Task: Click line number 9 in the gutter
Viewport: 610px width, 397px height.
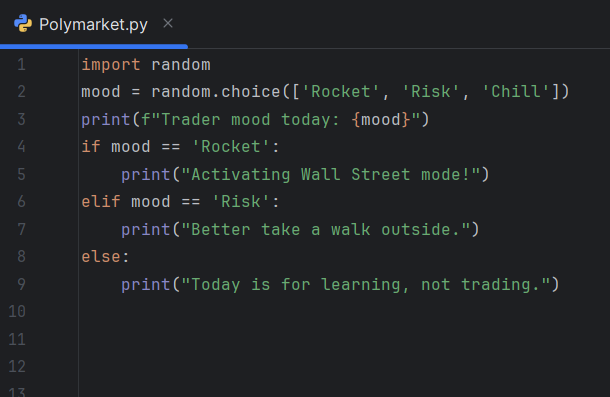Action: (x=21, y=285)
